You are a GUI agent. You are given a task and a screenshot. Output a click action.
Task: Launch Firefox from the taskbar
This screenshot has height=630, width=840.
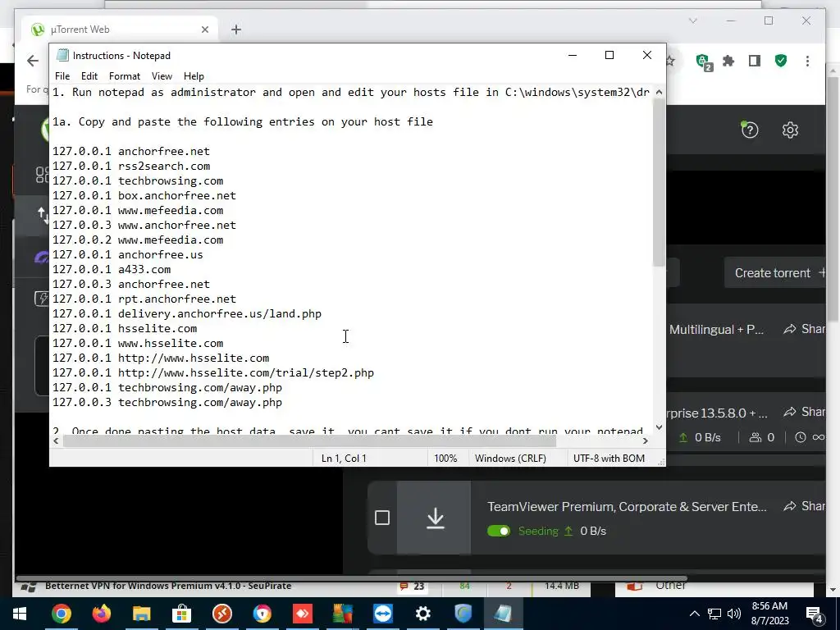[x=101, y=614]
